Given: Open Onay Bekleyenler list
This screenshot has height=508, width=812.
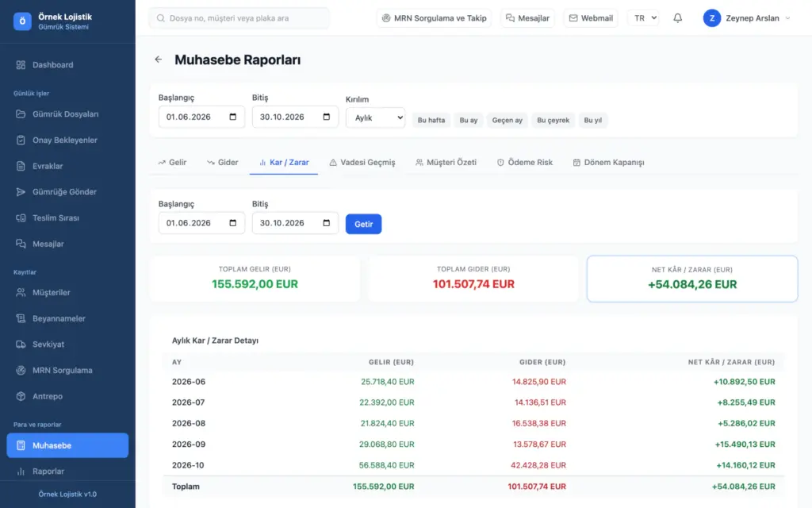Looking at the screenshot, I should click(67, 140).
